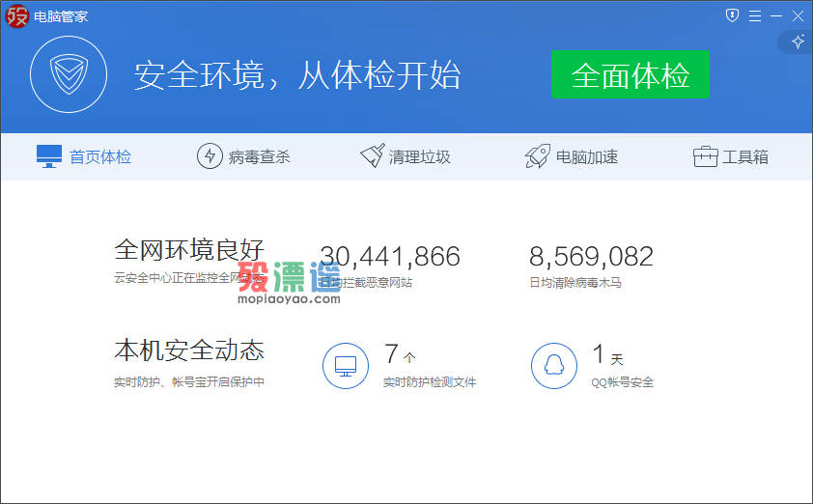This screenshot has width=813, height=504.
Task: Open the shield key icon in the title bar
Action: 732,15
